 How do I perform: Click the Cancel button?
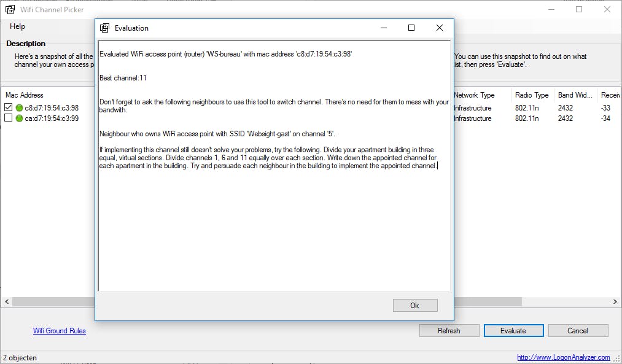578,331
